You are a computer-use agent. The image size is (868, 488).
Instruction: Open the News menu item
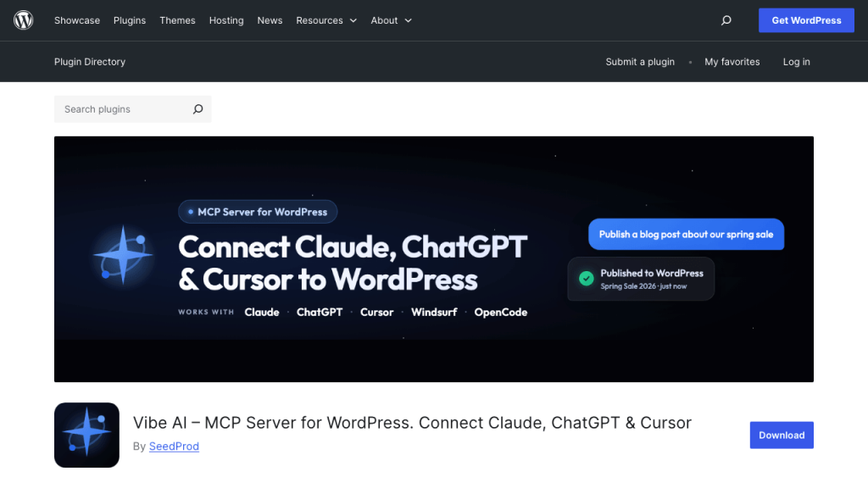coord(270,20)
